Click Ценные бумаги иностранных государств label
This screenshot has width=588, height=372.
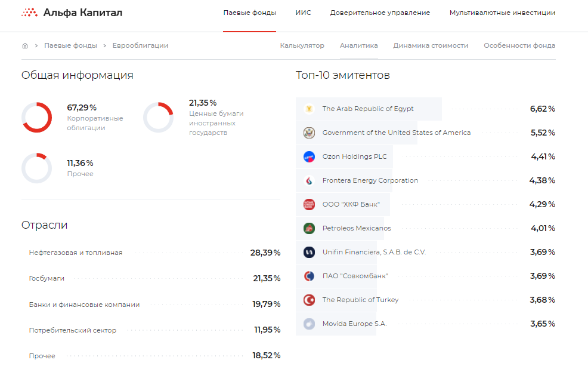click(216, 123)
